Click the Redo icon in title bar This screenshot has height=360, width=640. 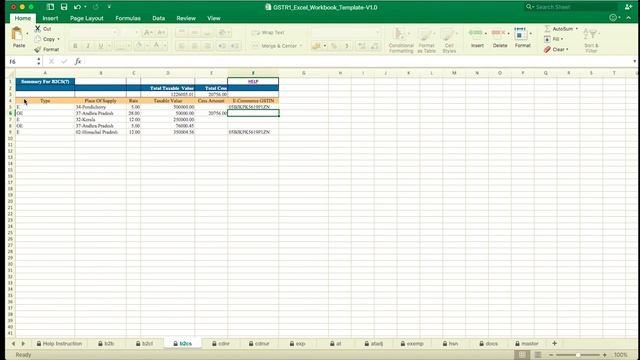click(x=96, y=7)
